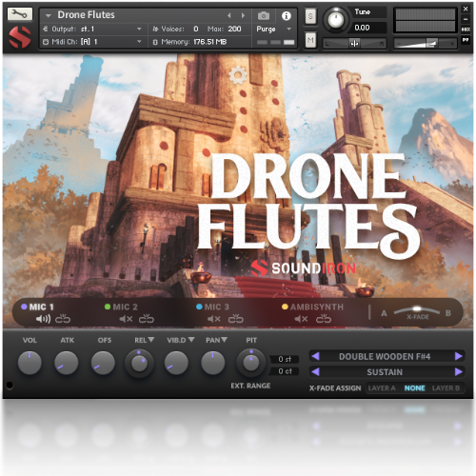This screenshot has height=476, width=476.
Task: Click the Voices count 0
Action: (x=196, y=29)
